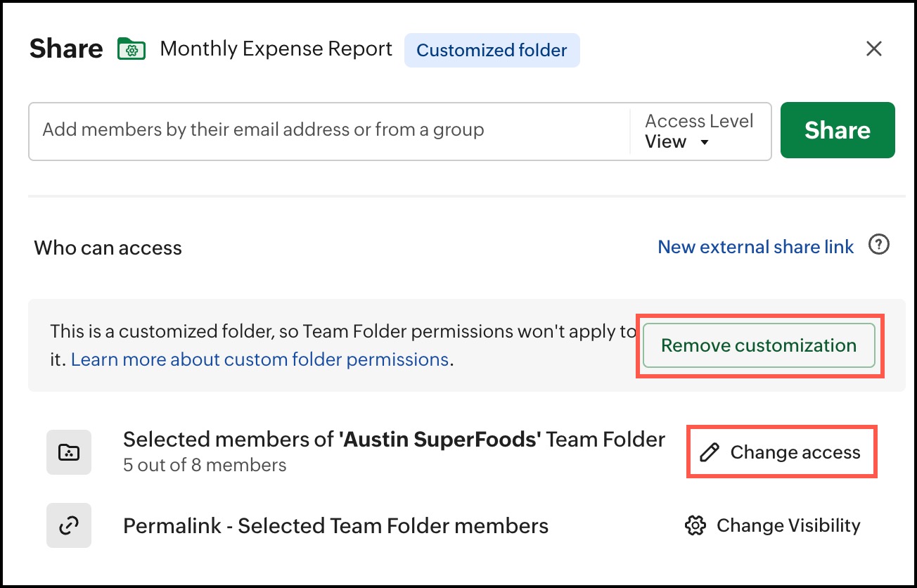Click the Team Folder icon beside Austin SuperFoods
This screenshot has width=917, height=588.
[x=69, y=452]
